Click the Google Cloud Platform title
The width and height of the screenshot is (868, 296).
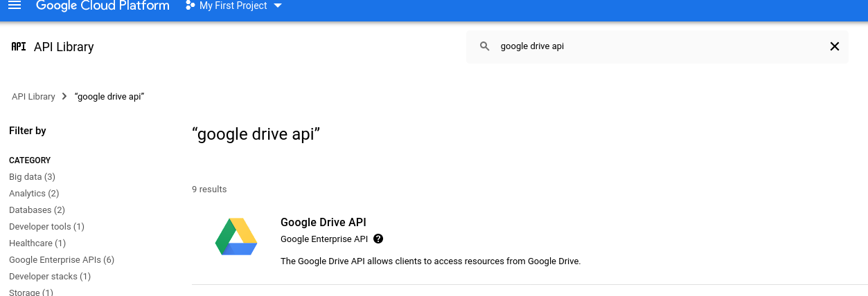pyautogui.click(x=103, y=6)
